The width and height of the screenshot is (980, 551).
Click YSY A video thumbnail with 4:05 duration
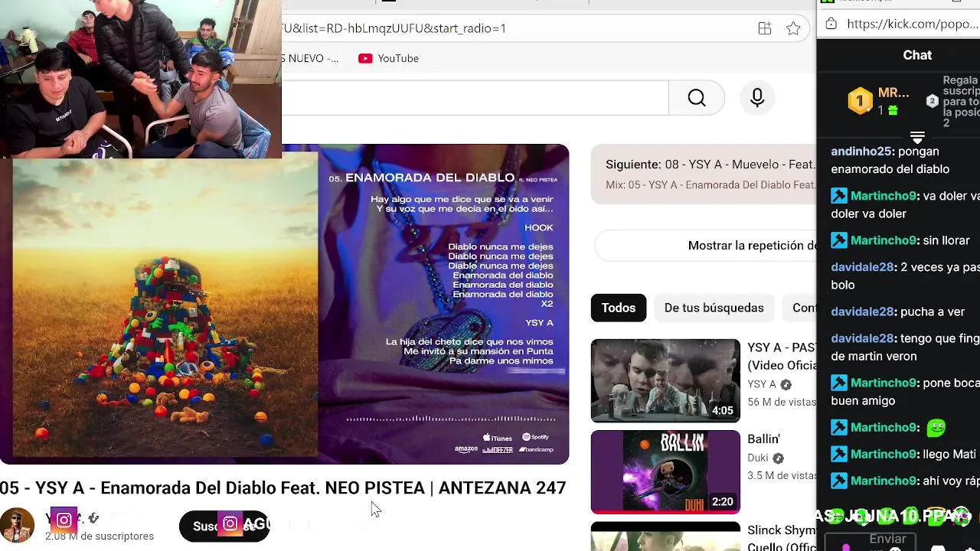click(665, 380)
